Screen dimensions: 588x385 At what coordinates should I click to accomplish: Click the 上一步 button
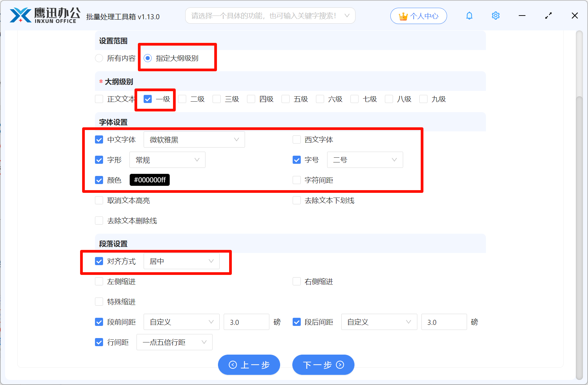coord(249,365)
